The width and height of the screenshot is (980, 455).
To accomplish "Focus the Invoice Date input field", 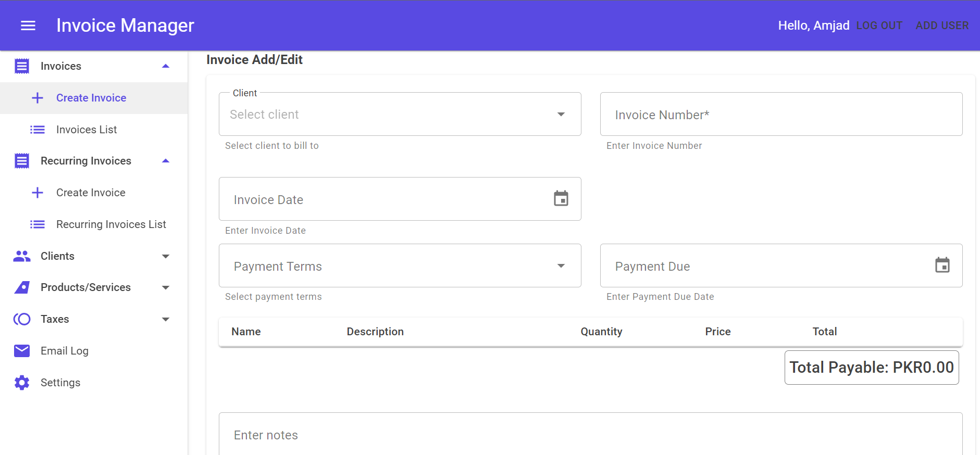I will (x=400, y=199).
